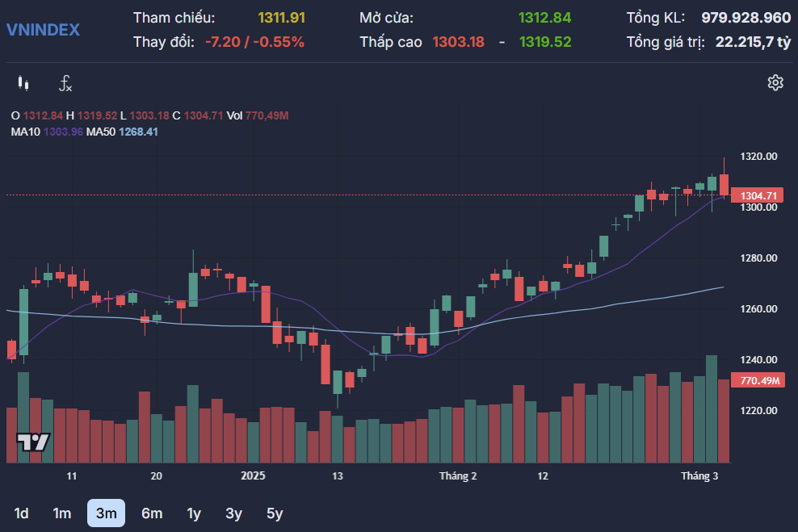Click the 20 date axis label
Screen dimensions: 798x532
coord(156,476)
